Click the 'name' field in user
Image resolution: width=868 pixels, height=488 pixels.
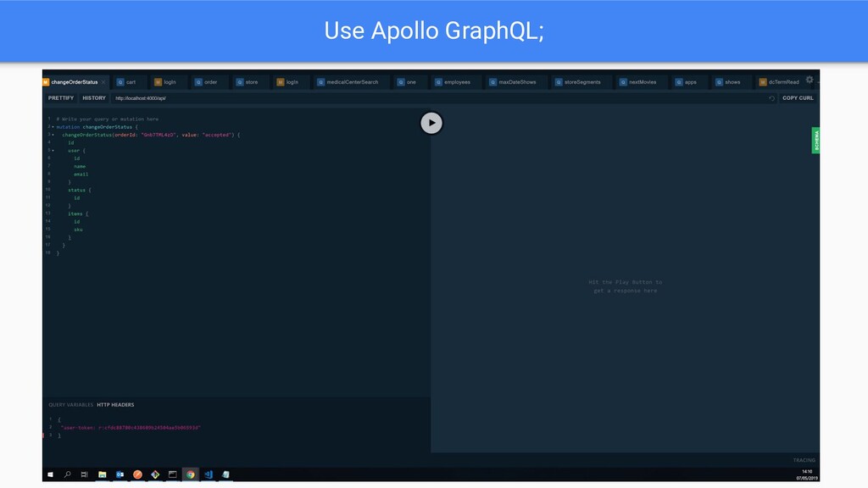[80, 167]
